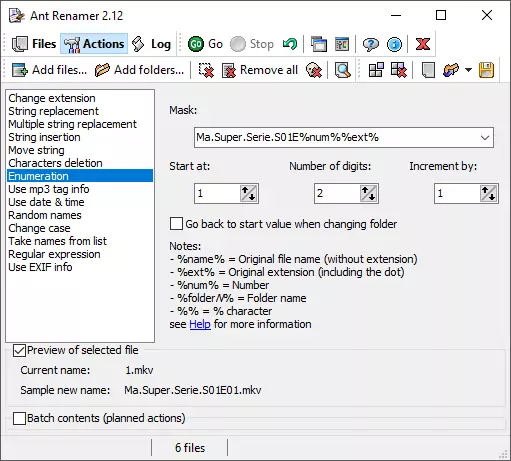Select Move string action
Image resolution: width=511 pixels, height=461 pixels.
(x=80, y=150)
